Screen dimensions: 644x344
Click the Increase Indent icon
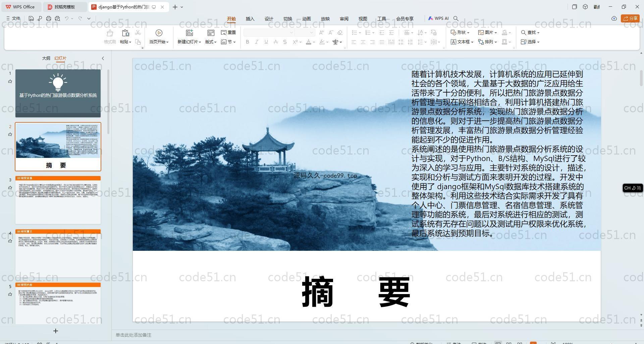pyautogui.click(x=391, y=33)
